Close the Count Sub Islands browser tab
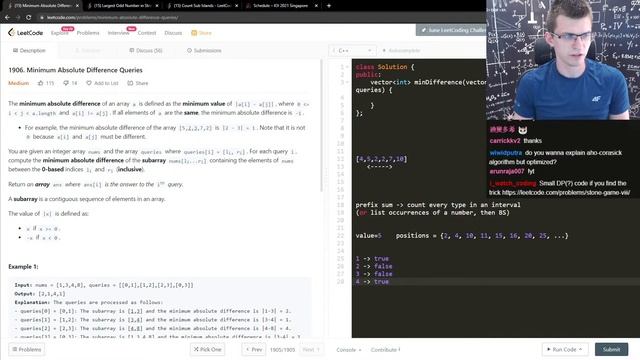 coord(236,6)
